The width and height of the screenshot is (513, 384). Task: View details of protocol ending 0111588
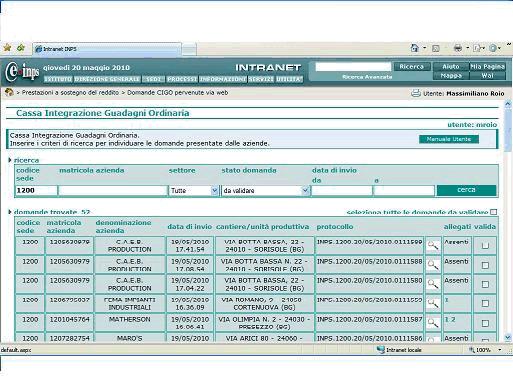[x=433, y=265]
